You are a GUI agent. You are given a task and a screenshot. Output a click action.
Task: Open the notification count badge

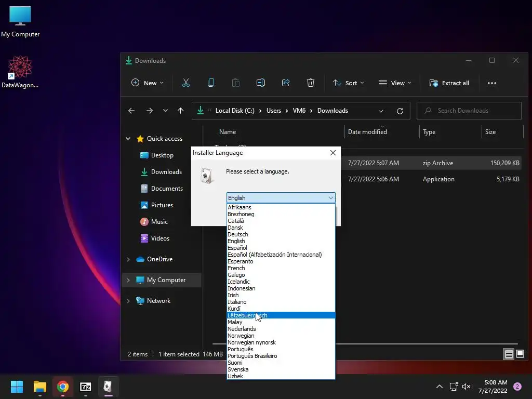(x=517, y=387)
